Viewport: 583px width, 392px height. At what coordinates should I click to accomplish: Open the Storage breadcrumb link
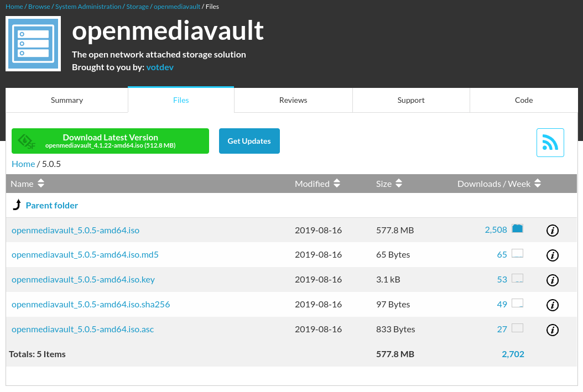tap(138, 7)
